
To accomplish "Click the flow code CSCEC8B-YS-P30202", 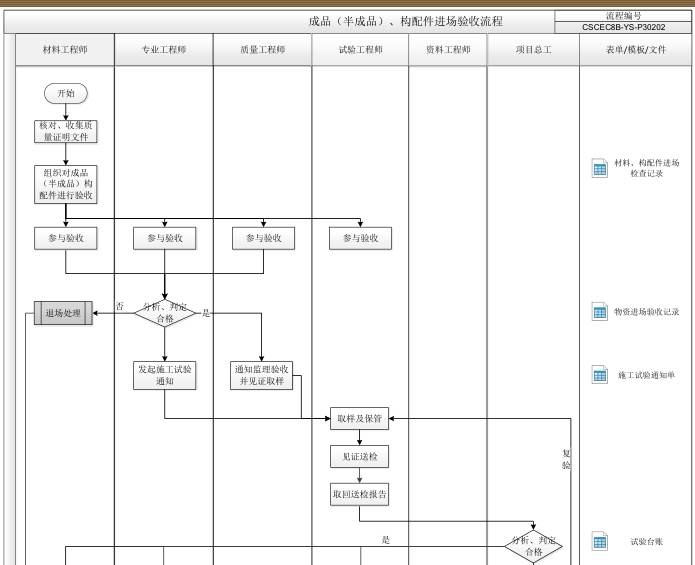I will [x=623, y=27].
